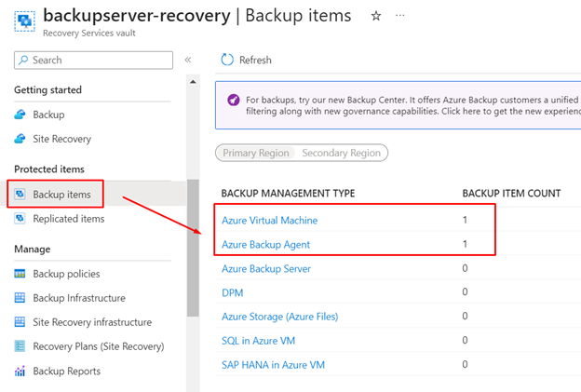Click the Getting started section heading

(47, 90)
